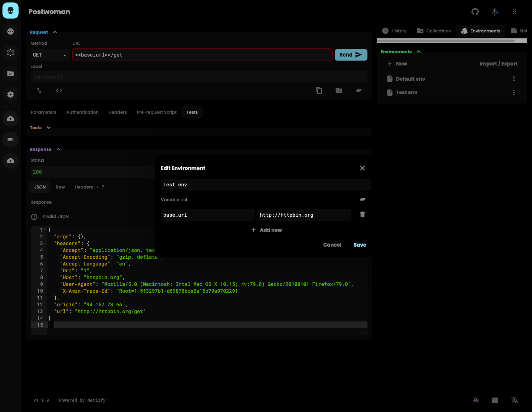Collapse the Request section
Screen dimensions: 532x412
(55, 32)
